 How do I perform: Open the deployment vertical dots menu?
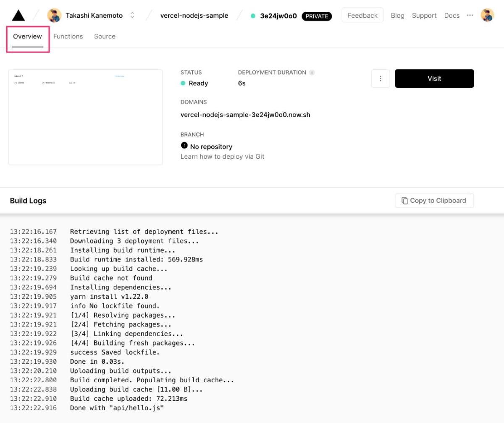pos(381,78)
